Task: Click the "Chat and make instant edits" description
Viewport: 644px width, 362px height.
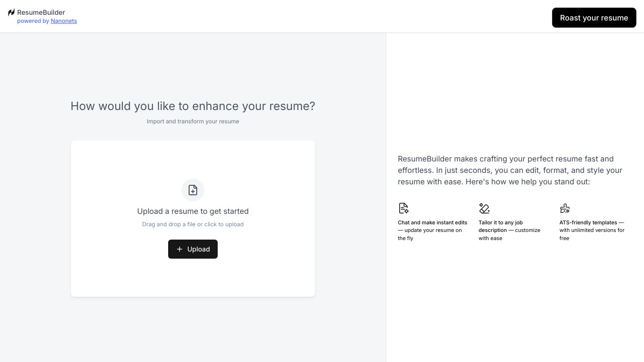Action: tap(432, 230)
